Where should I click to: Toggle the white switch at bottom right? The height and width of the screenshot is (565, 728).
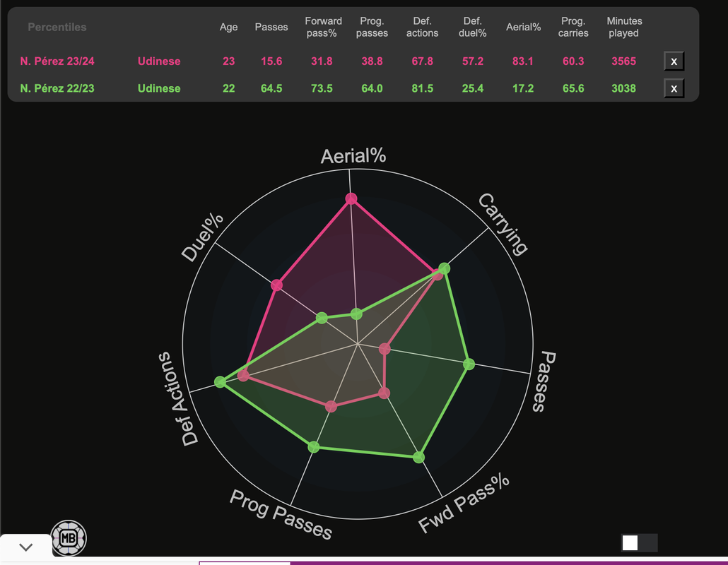click(x=640, y=542)
